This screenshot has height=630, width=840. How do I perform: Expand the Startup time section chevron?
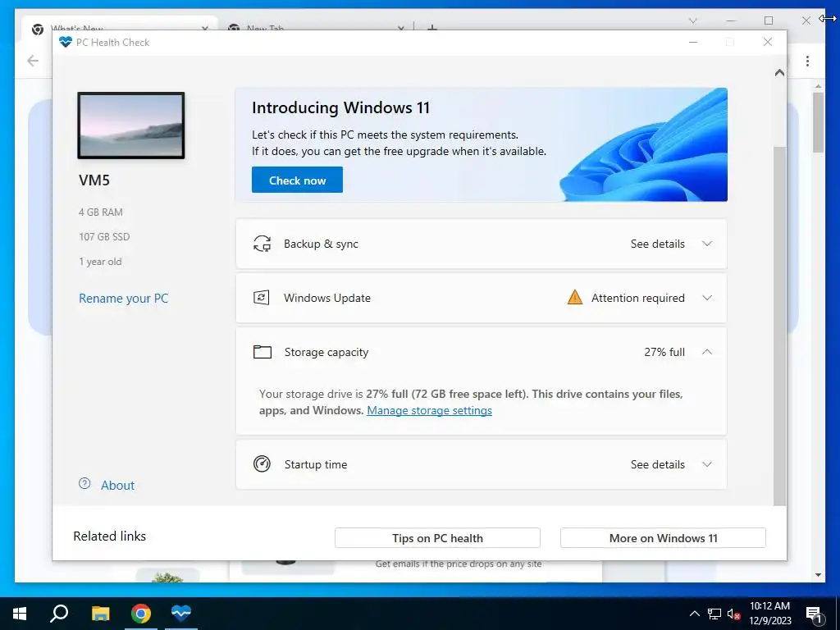707,464
